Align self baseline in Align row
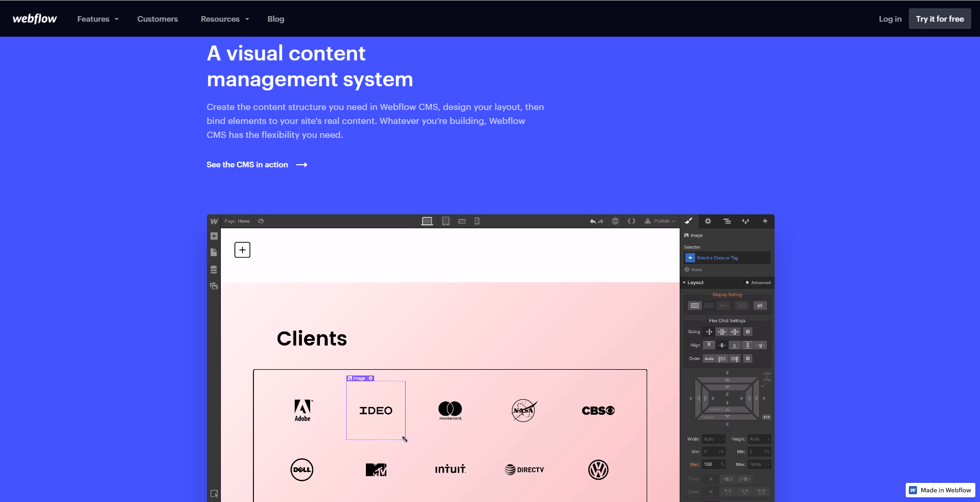980x502 pixels. (761, 345)
